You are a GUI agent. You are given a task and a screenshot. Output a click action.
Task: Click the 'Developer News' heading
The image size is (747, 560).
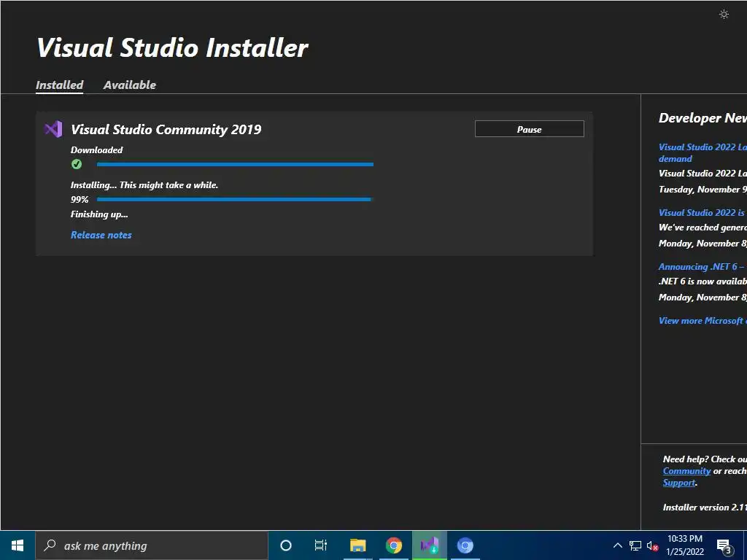pos(703,118)
